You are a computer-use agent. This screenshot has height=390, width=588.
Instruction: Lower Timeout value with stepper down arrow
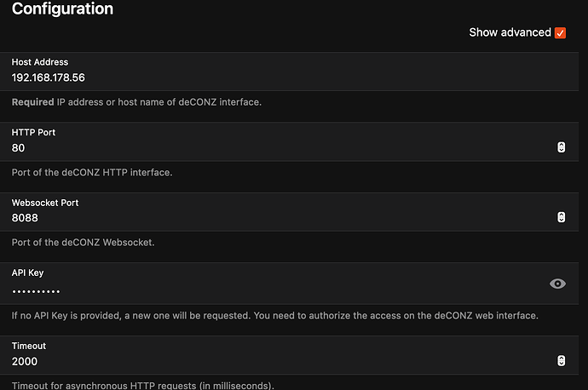point(561,364)
